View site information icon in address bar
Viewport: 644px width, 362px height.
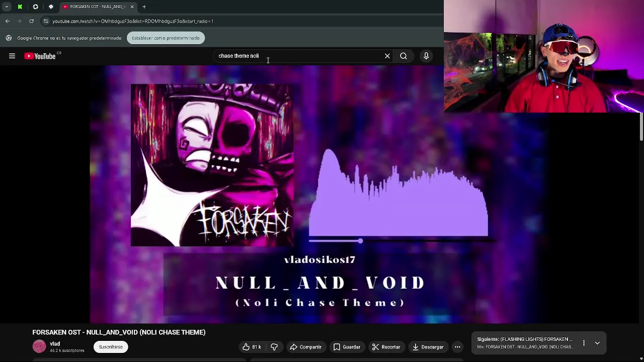tap(46, 21)
